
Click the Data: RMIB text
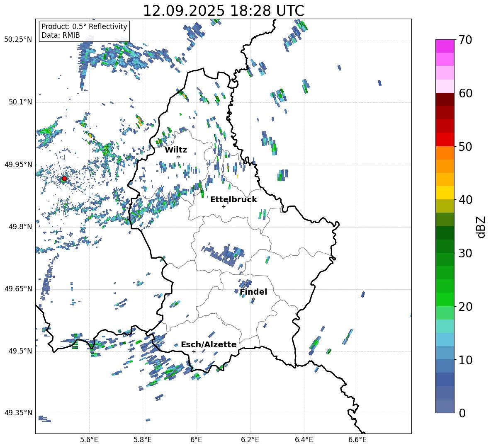(61, 35)
